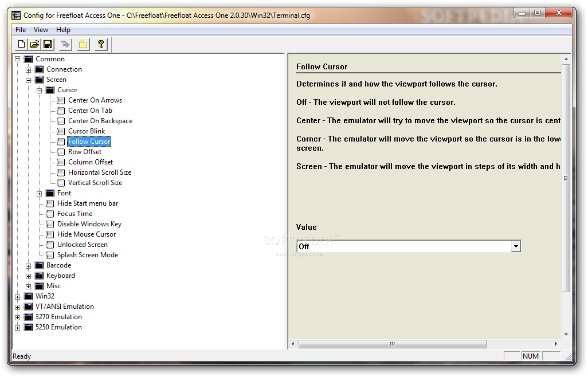This screenshot has width=588, height=377.
Task: Click the Screen folder icon
Action: pyautogui.click(x=40, y=80)
